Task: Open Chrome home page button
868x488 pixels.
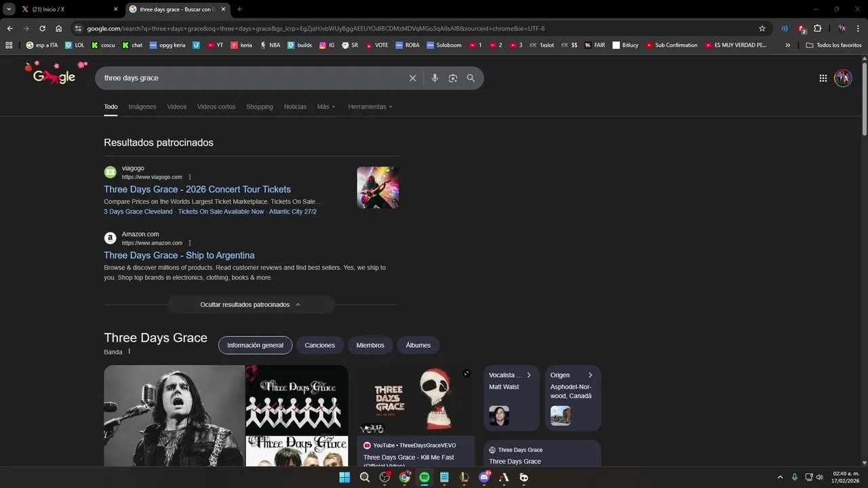Action: 59,28
